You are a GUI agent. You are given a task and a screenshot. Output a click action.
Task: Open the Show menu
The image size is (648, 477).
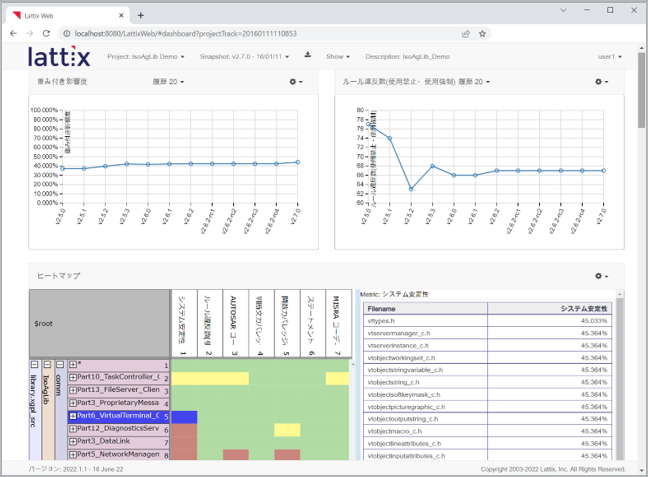coord(338,57)
